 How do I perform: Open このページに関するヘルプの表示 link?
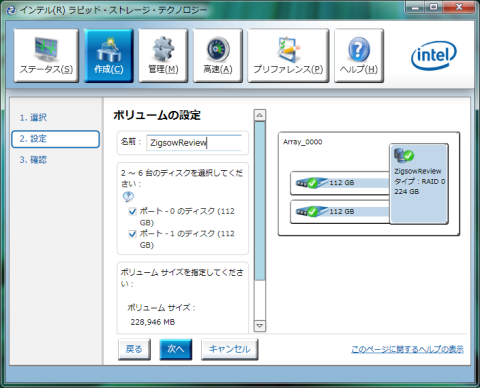tap(407, 349)
